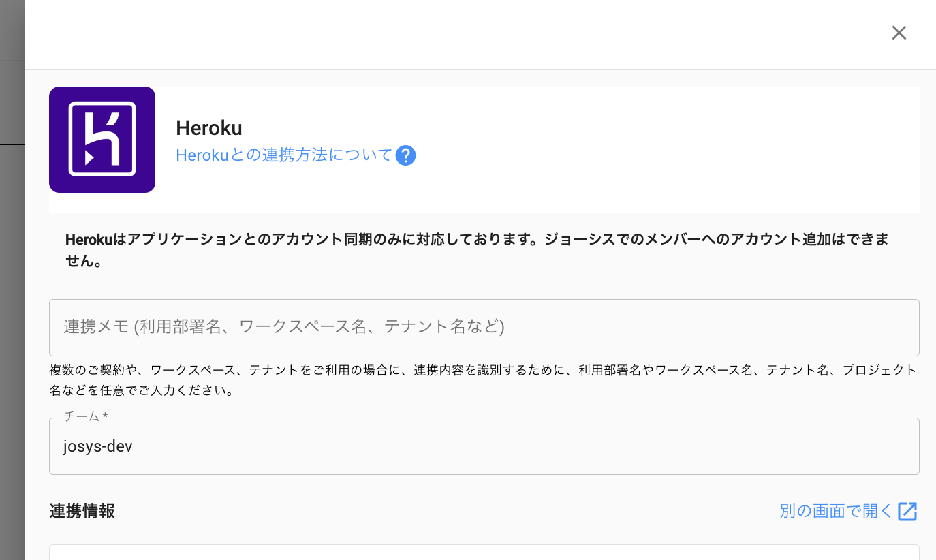This screenshot has width=936, height=560.
Task: Click helper text starting 複数のご契約や
Action: (483, 370)
